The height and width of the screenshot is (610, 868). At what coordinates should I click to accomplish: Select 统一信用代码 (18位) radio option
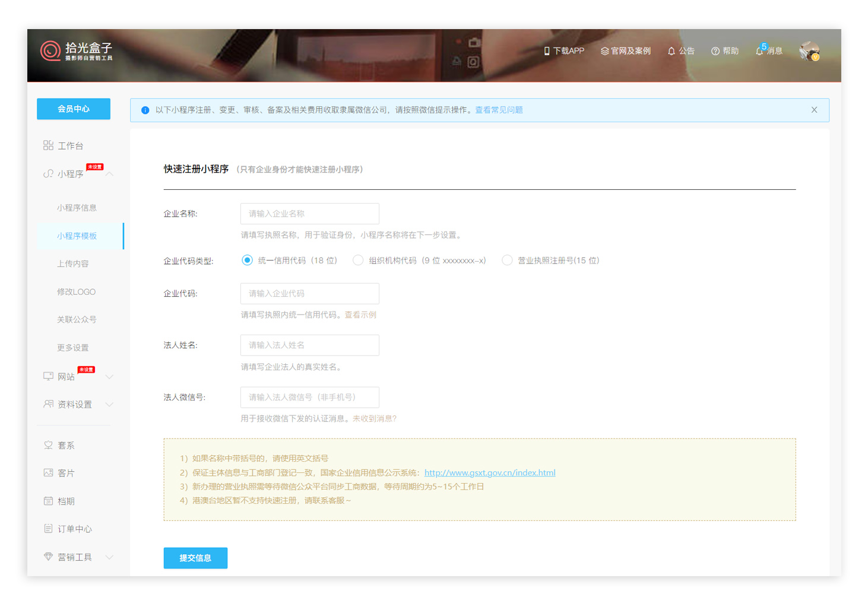click(248, 260)
